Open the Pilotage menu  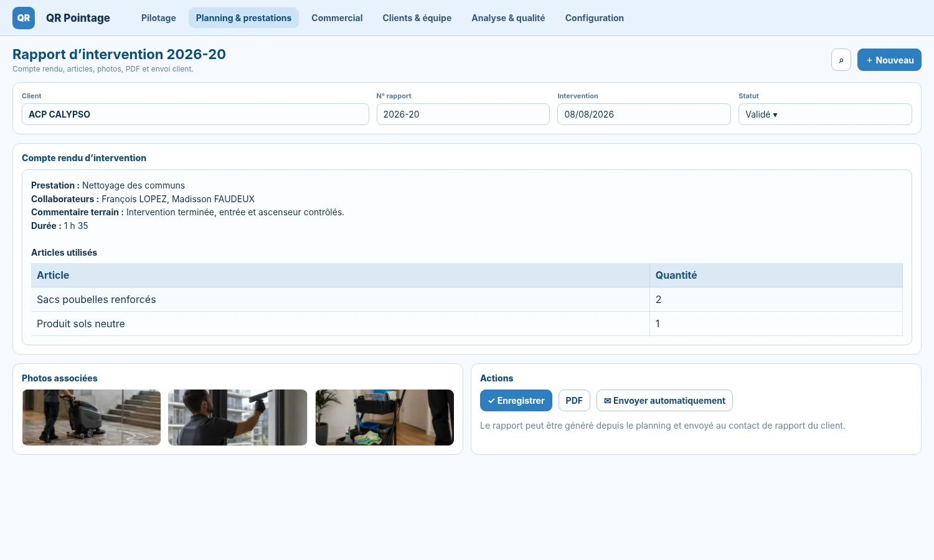pos(159,18)
